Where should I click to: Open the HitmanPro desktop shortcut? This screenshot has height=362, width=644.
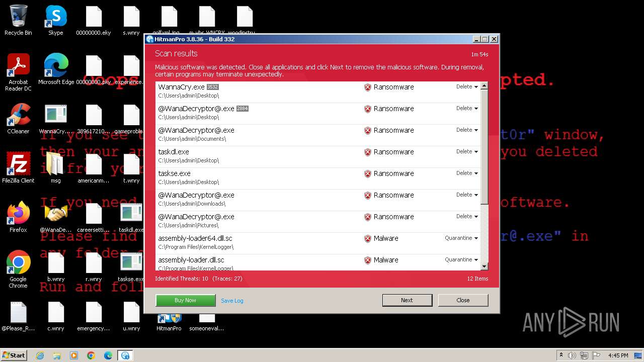click(169, 323)
